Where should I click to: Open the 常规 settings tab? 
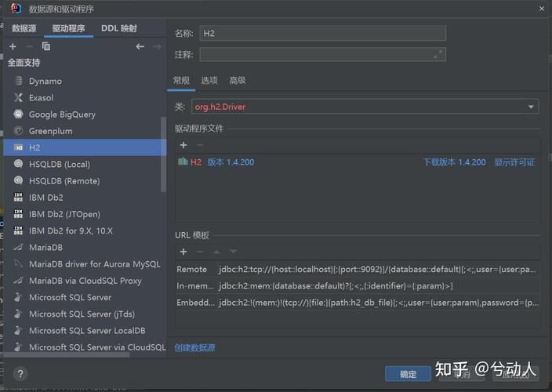(181, 81)
